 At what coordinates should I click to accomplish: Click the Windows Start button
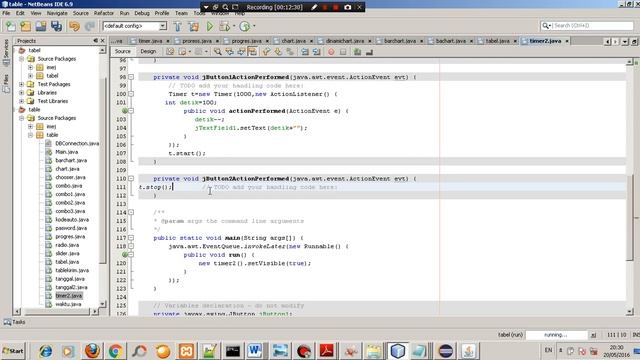click(13, 351)
